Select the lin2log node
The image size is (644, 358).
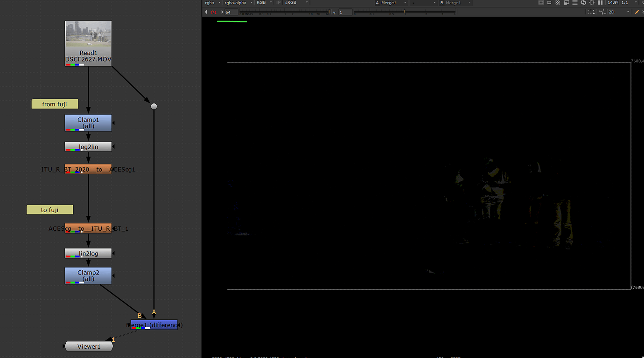88,253
